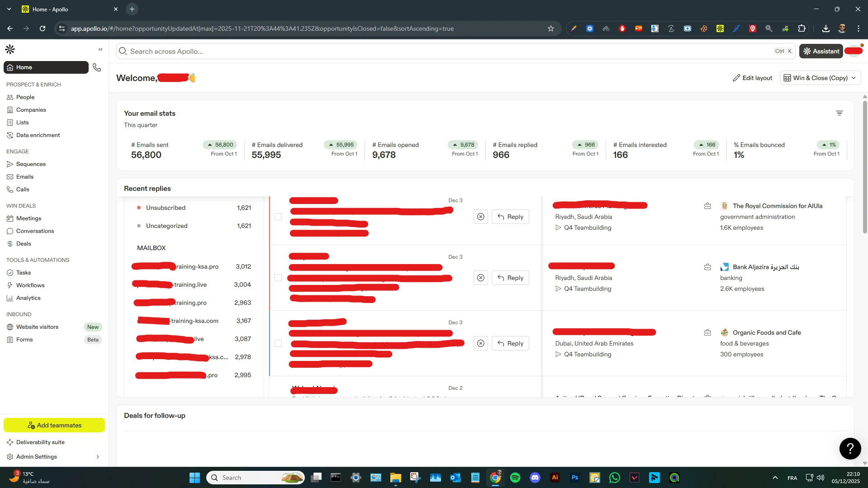Open The Royal Commission for AlUla company

click(778, 206)
